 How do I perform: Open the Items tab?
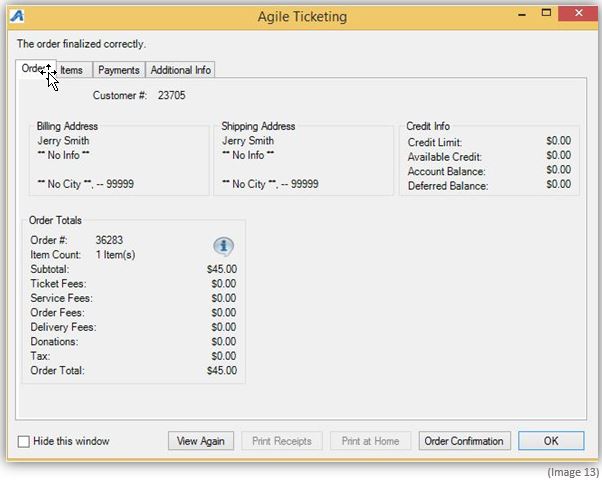(x=74, y=70)
